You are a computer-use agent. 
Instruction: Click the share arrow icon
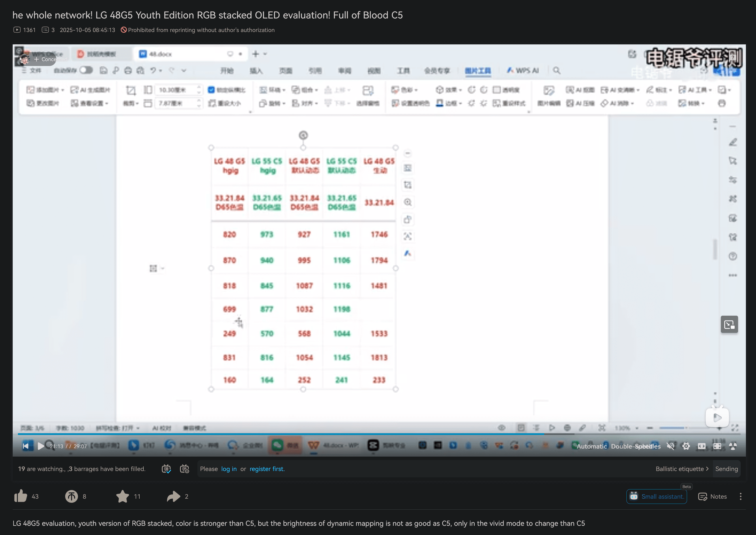[173, 496]
